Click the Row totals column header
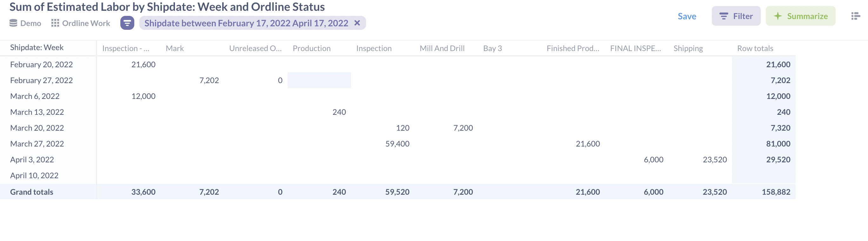Screen dimensions: 868x241 [755, 48]
